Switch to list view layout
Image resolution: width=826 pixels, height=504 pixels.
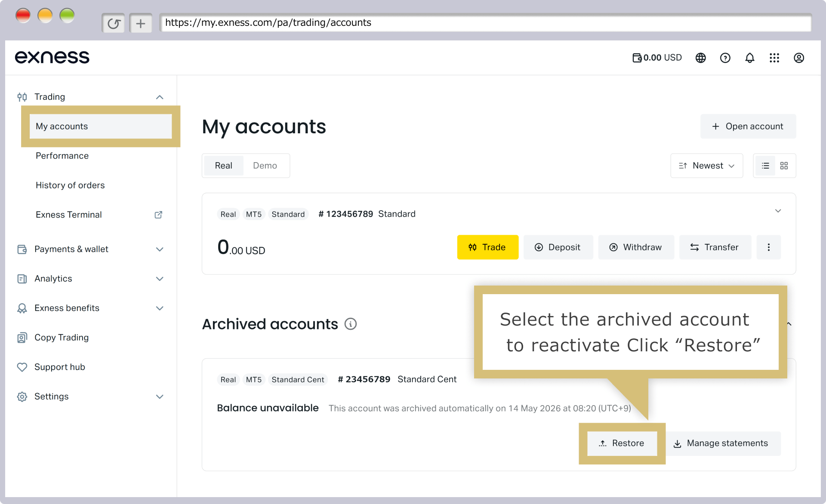pyautogui.click(x=765, y=166)
